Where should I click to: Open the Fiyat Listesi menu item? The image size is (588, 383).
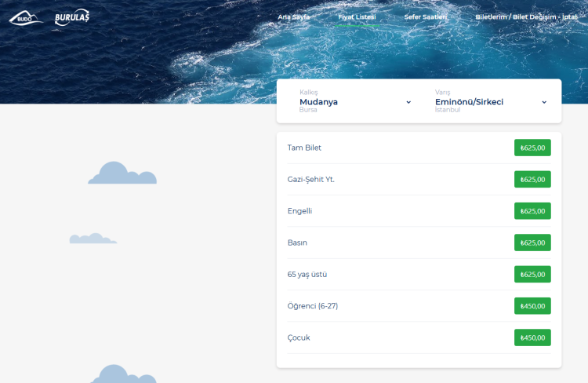click(357, 16)
